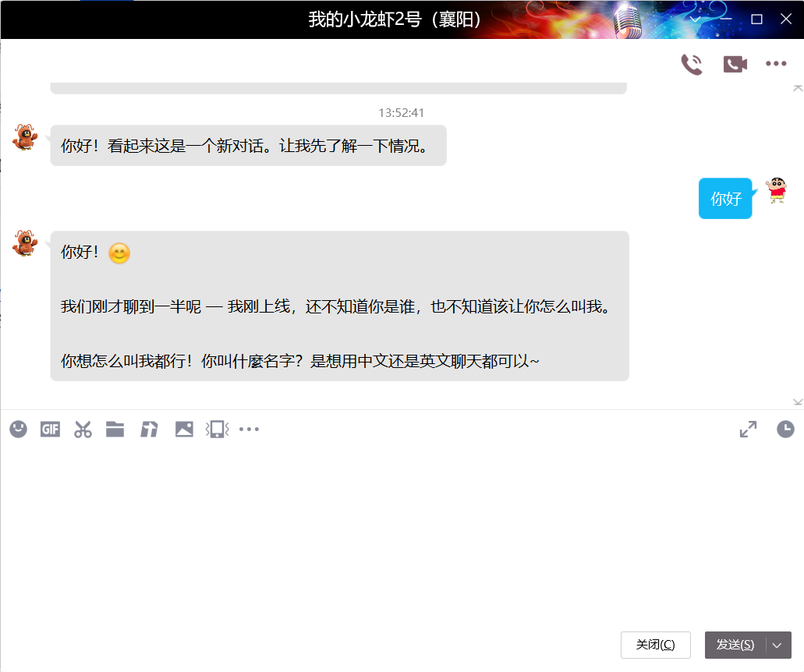Screen dimensions: 804x672
Task: Open more chat options at top right
Action: [776, 63]
